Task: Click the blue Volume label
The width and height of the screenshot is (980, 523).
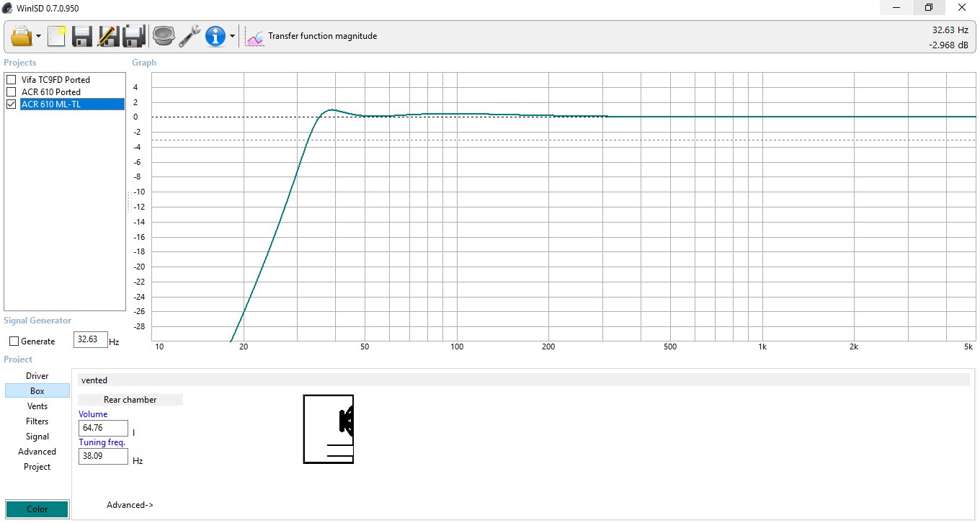Action: click(93, 414)
